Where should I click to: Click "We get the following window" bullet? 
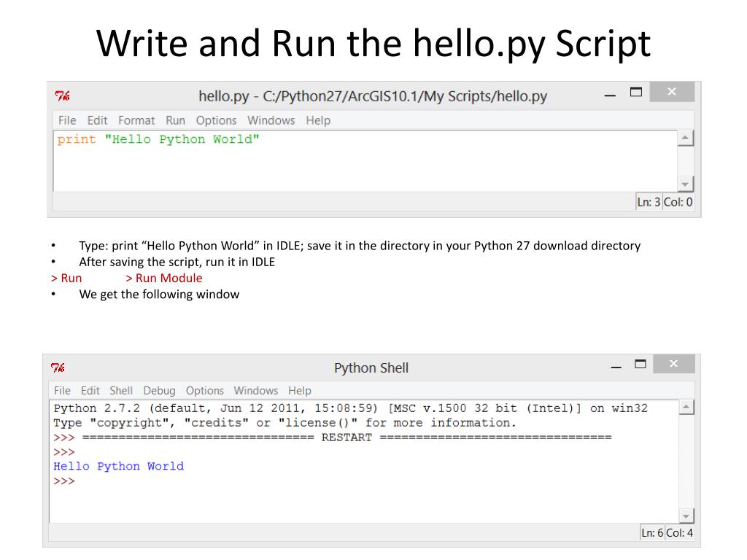coord(159,295)
